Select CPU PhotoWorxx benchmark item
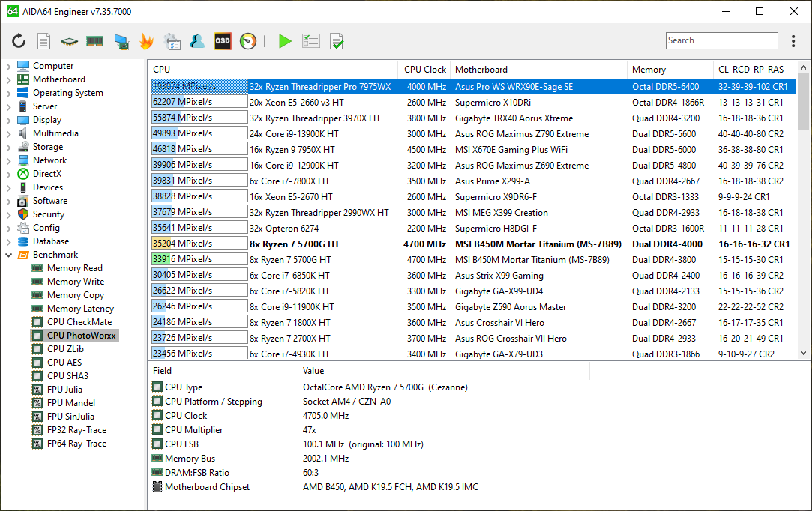The height and width of the screenshot is (511, 812). pos(81,335)
